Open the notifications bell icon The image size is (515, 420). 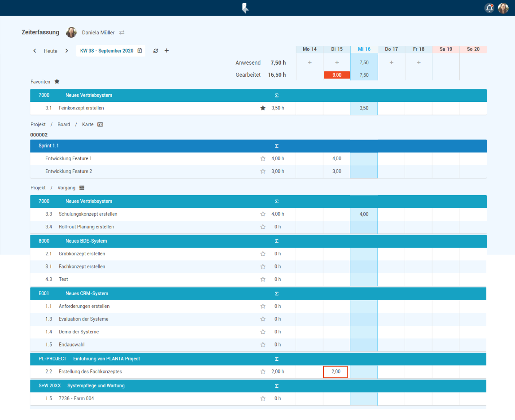489,8
